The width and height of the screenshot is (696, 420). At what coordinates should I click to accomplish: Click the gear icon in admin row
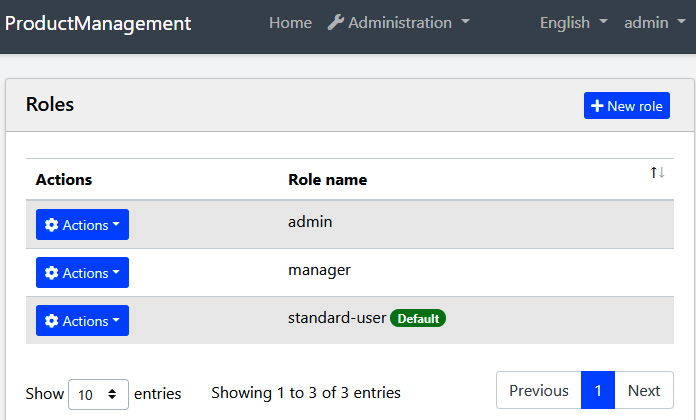[52, 225]
